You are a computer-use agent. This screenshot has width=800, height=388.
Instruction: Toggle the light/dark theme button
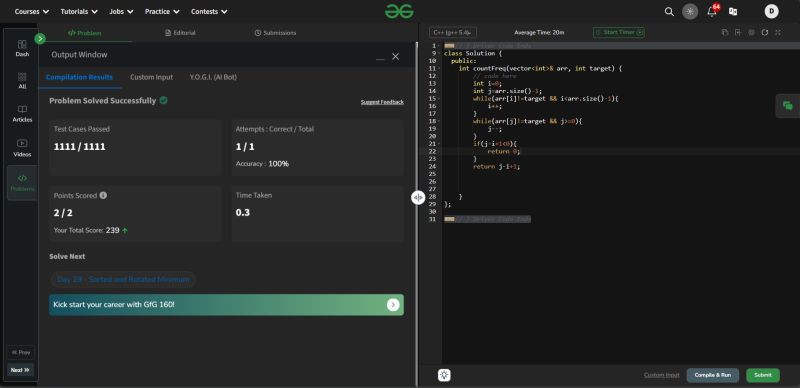click(690, 12)
